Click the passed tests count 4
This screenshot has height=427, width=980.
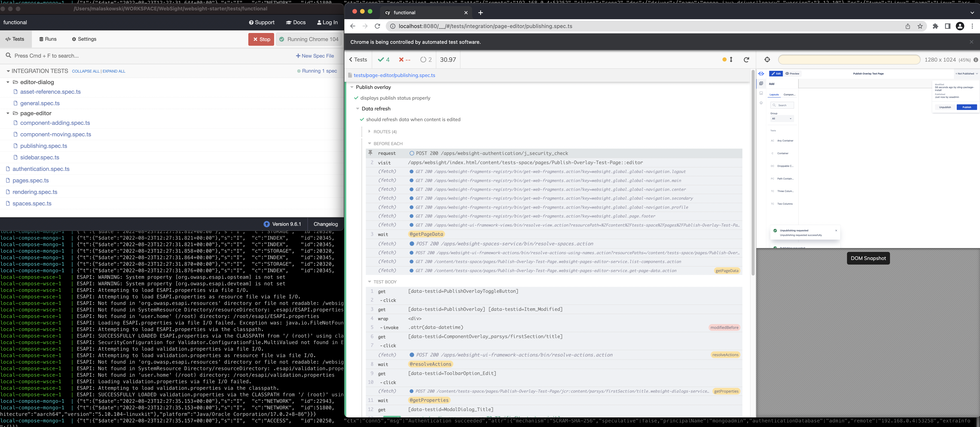[x=383, y=59]
